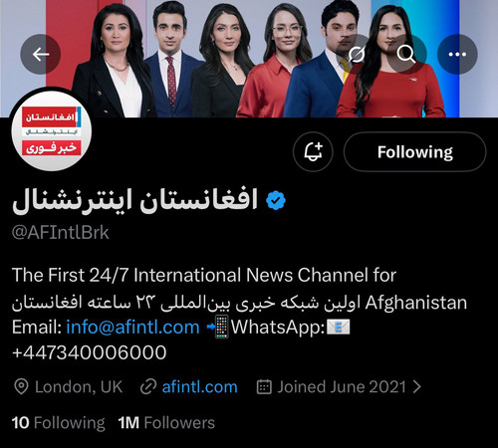Screen dimensions: 498x448
Task: Enable notifications with the bell plus icon
Action: (x=313, y=151)
